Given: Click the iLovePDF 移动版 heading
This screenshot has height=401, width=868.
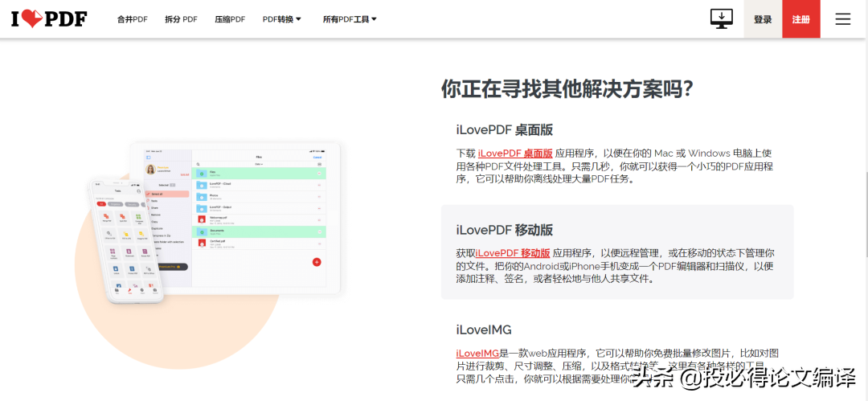Looking at the screenshot, I should tap(504, 230).
